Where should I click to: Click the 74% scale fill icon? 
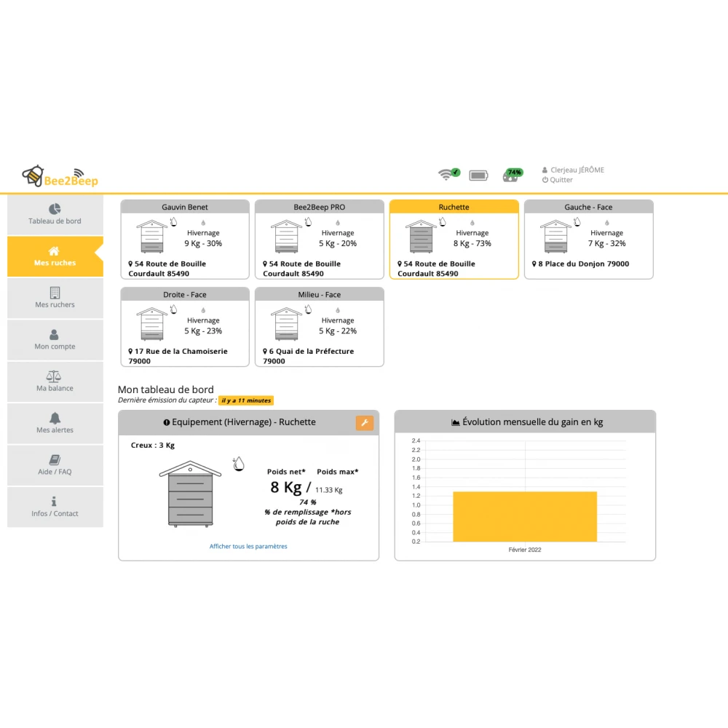tap(513, 175)
